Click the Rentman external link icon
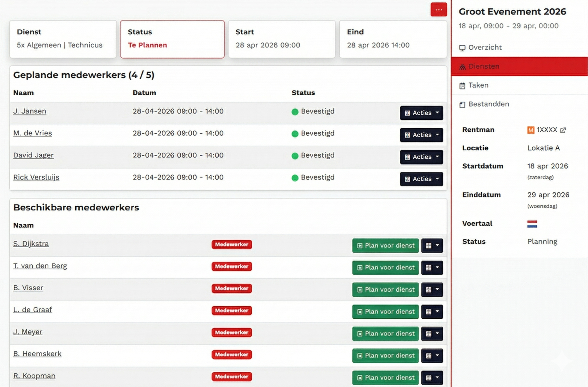The width and height of the screenshot is (588, 387). (x=564, y=130)
